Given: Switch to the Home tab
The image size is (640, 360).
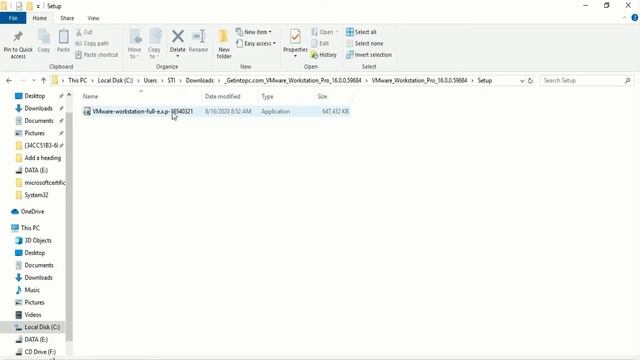Looking at the screenshot, I should (40, 18).
